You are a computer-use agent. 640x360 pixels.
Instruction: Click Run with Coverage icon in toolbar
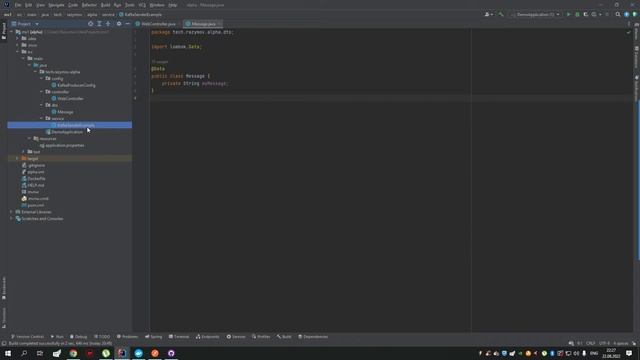(586, 14)
